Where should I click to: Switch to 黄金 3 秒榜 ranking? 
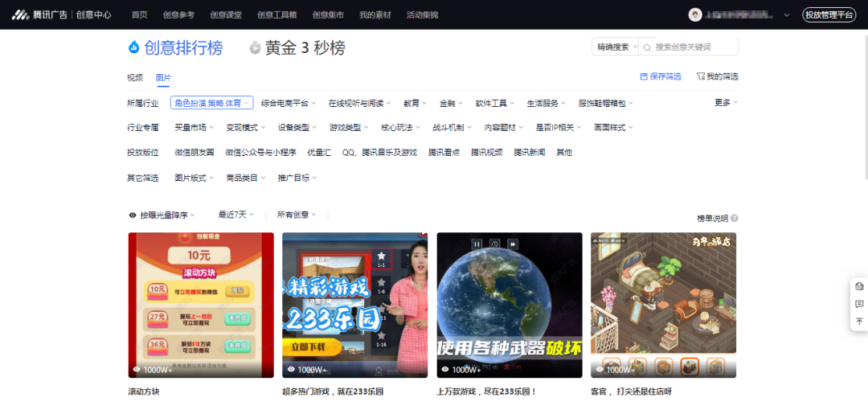[305, 48]
